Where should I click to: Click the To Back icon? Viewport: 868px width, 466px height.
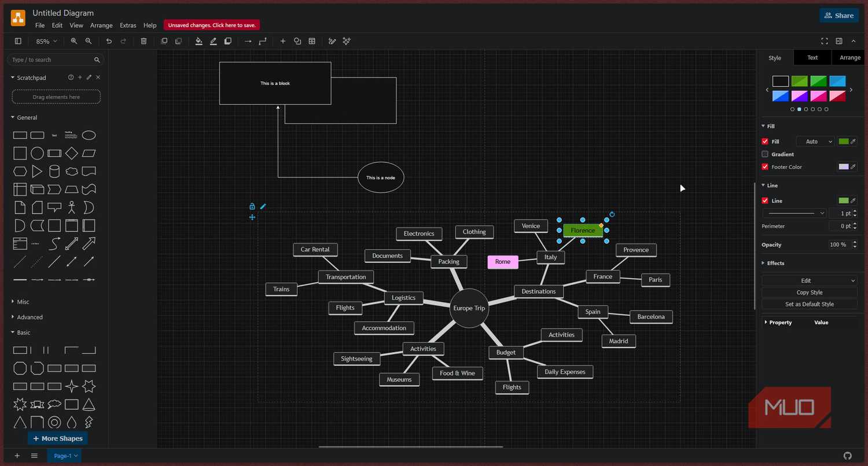(x=178, y=41)
